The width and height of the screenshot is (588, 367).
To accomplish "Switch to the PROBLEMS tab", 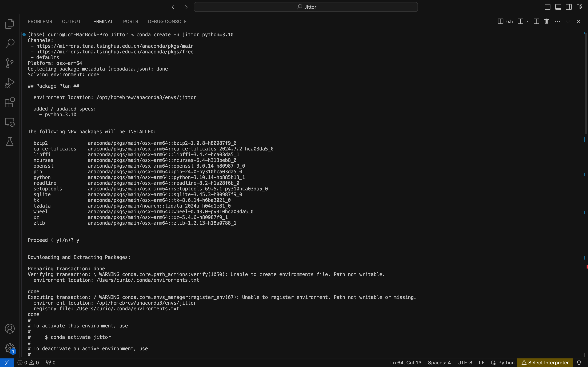I will (40, 21).
